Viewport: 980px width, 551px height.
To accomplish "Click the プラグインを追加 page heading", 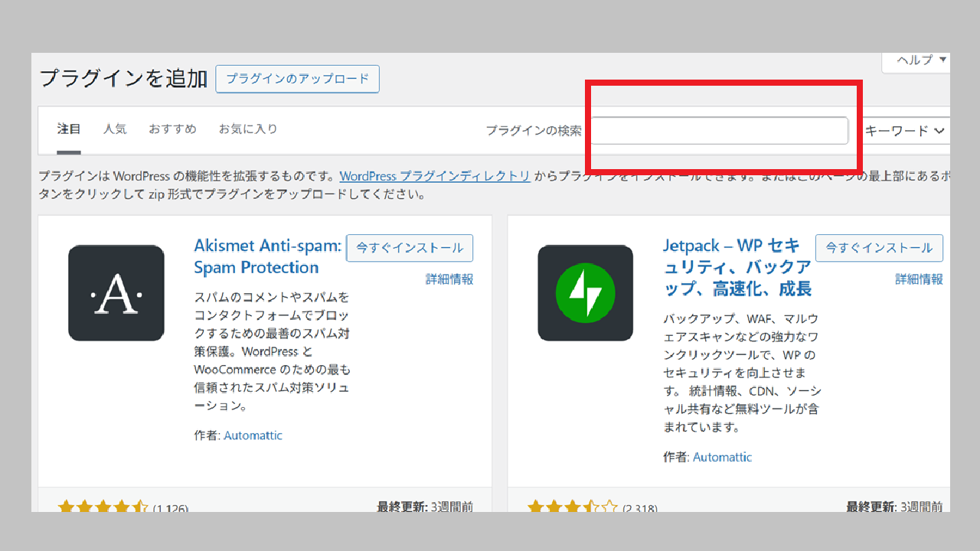I will [x=123, y=79].
